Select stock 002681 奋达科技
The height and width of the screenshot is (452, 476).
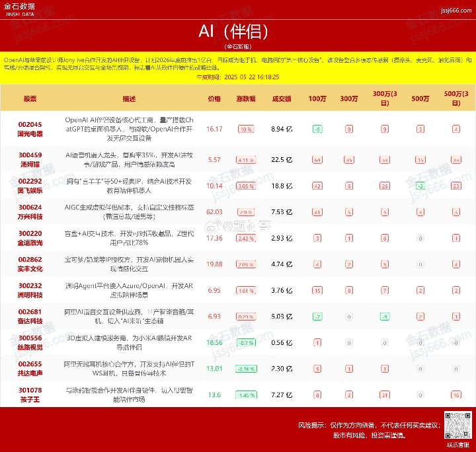(30, 317)
